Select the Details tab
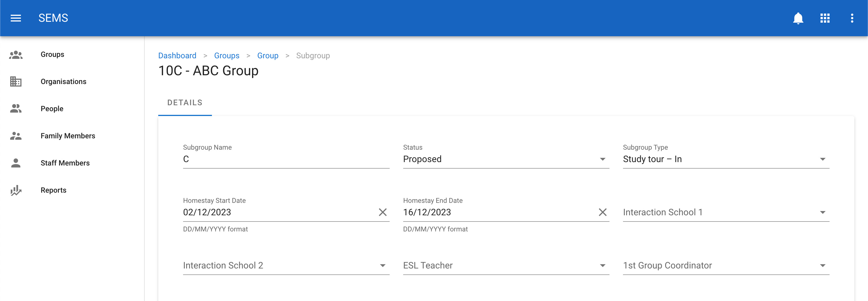Viewport: 868px width, 301px height. coord(185,103)
